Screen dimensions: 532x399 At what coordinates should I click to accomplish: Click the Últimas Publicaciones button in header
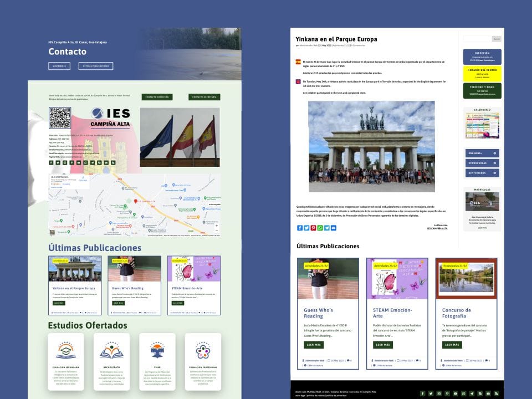point(95,66)
